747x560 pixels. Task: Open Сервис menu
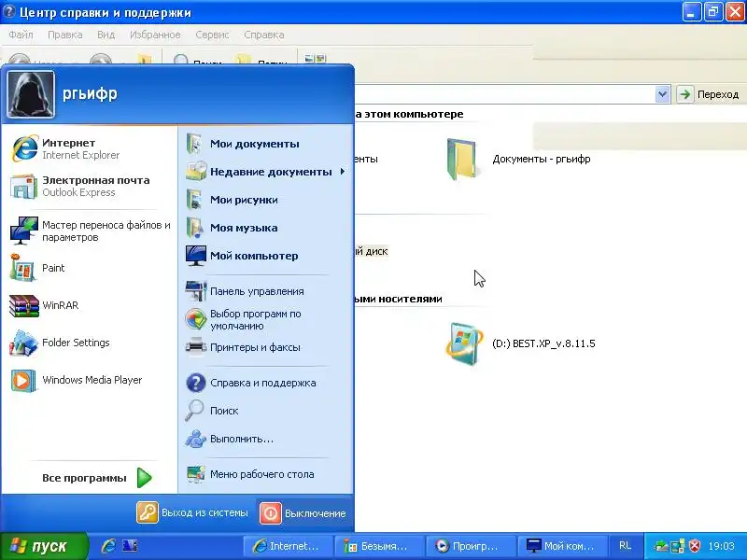[x=212, y=35]
